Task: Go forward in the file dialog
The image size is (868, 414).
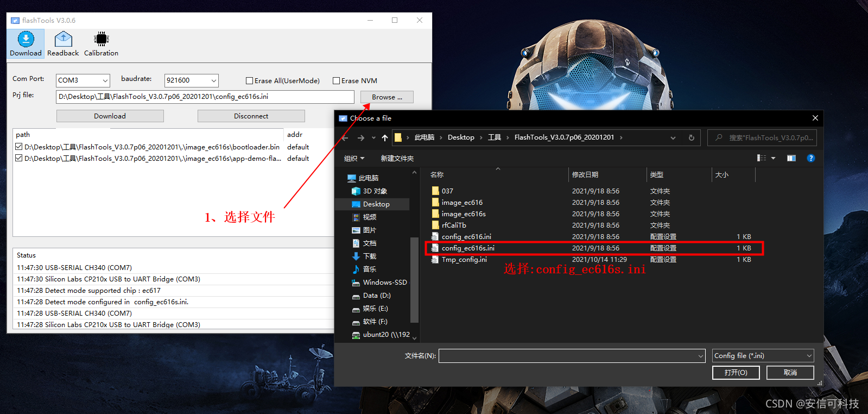Action: [x=361, y=138]
